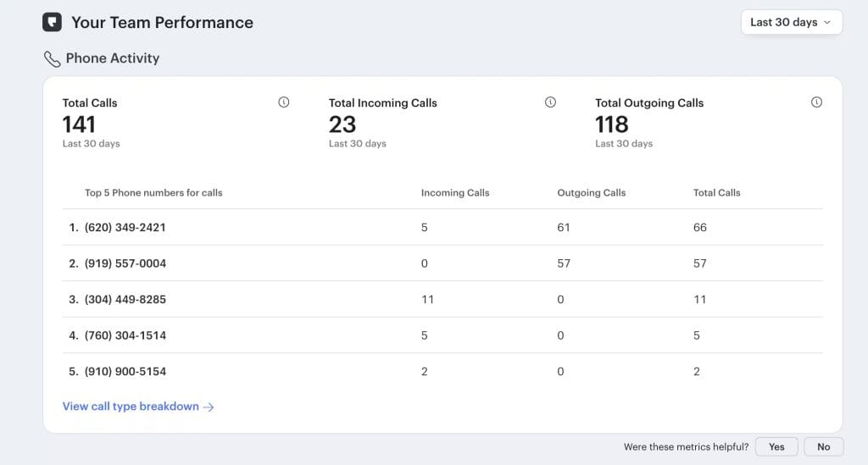Click the 23 incoming calls figure
Image resolution: width=868 pixels, height=465 pixels.
point(342,125)
